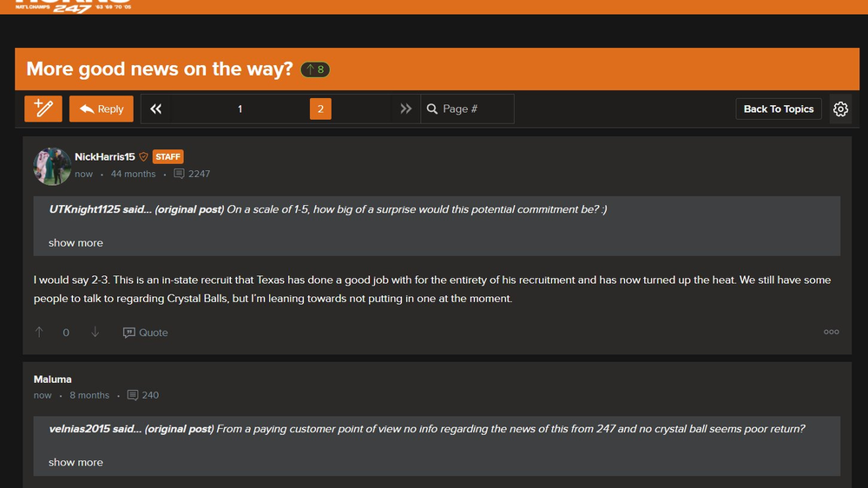
Task: Open NickHarris15's profile avatar
Action: pyautogui.click(x=52, y=166)
